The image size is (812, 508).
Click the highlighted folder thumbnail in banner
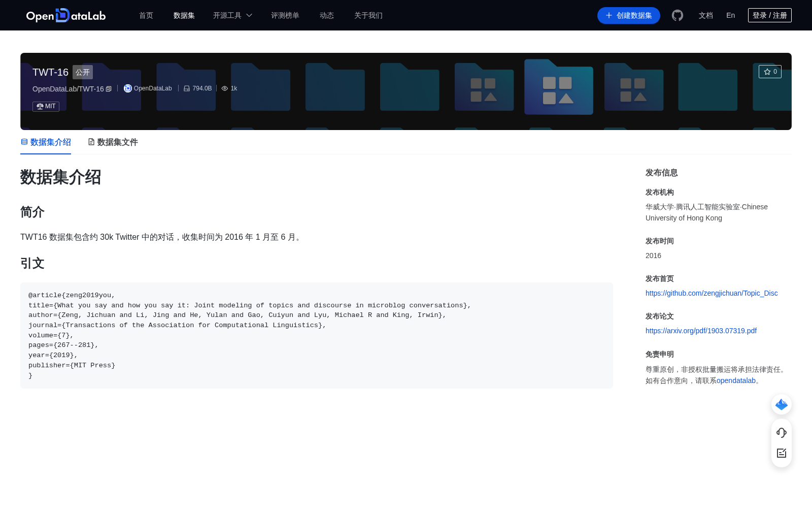pos(559,87)
